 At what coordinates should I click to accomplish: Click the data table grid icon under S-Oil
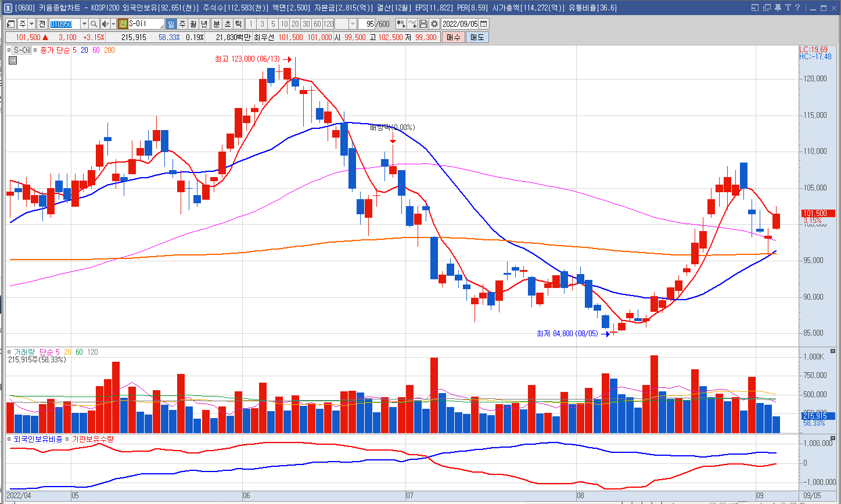[13, 60]
